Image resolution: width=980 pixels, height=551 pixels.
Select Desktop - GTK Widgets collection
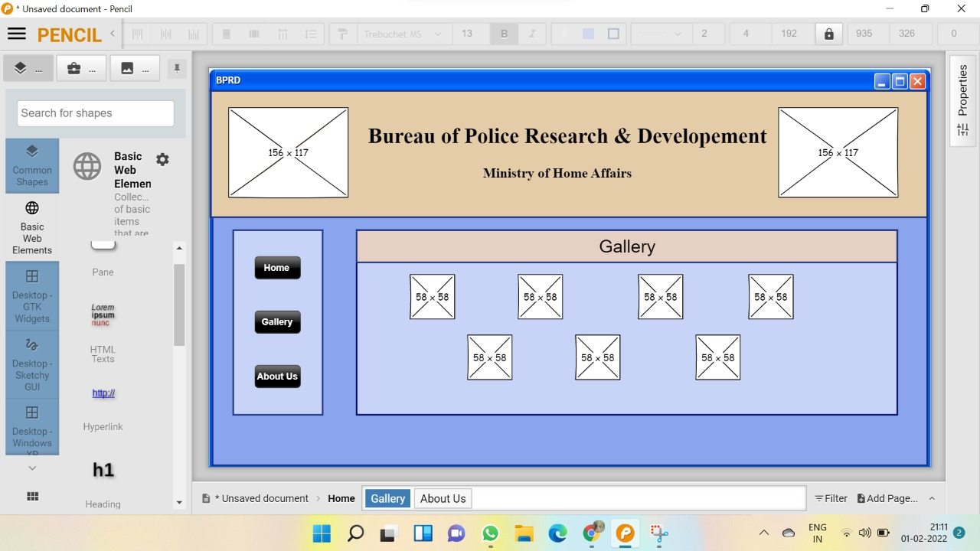click(x=32, y=296)
